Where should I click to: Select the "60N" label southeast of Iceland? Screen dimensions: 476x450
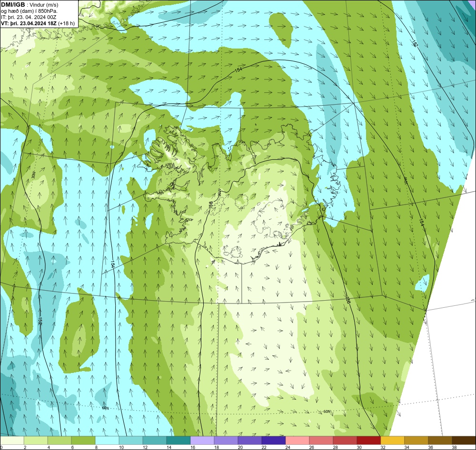tap(327, 412)
